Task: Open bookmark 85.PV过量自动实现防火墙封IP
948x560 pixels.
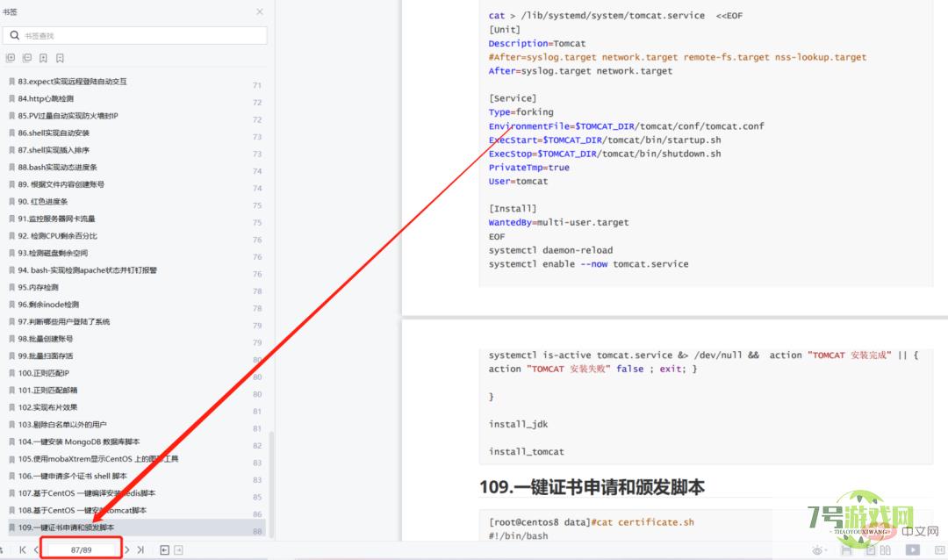Action: tap(68, 116)
